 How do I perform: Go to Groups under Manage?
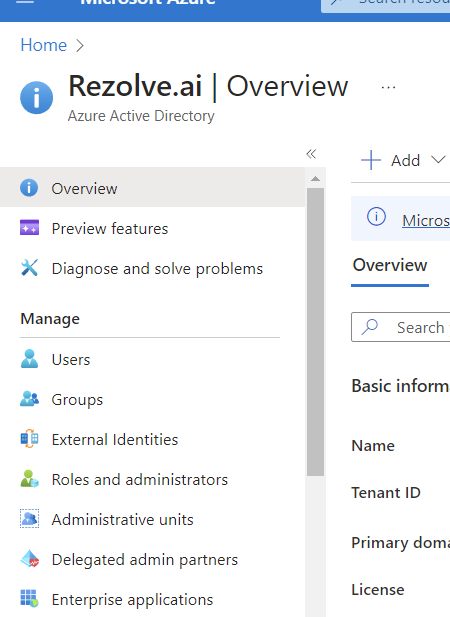(152, 399)
